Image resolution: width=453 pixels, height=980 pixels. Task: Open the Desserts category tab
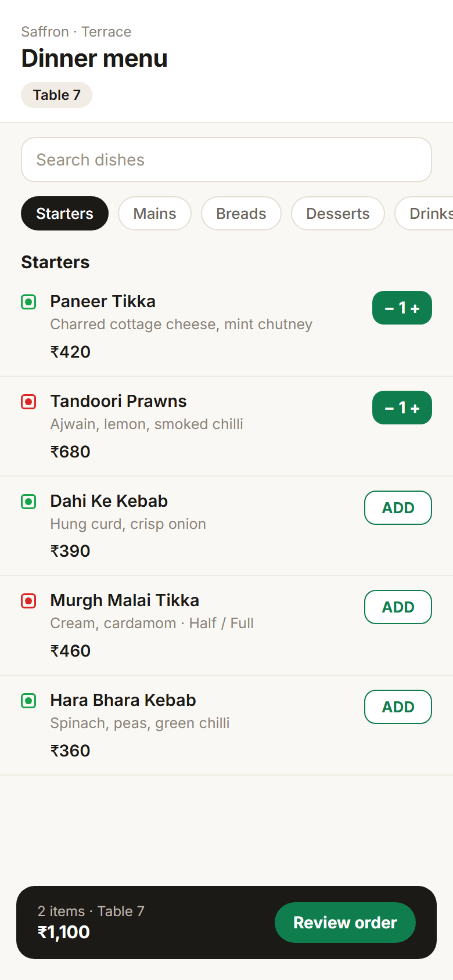click(x=337, y=214)
